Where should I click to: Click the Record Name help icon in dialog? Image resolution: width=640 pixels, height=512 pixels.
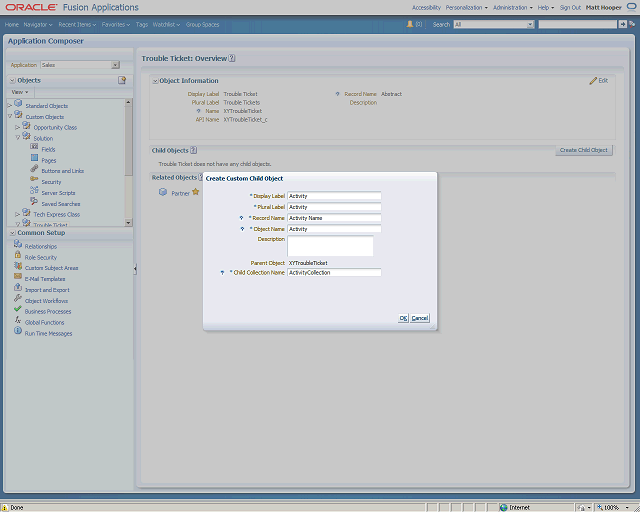242,218
